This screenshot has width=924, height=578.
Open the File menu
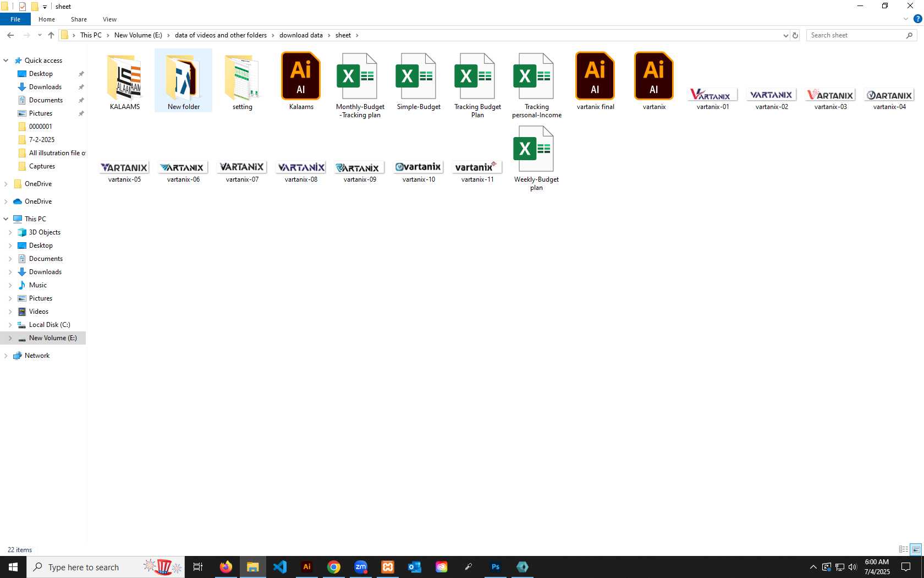[15, 19]
